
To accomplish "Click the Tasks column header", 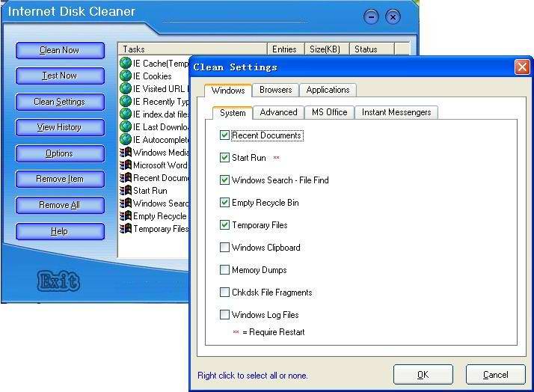I will [192, 49].
